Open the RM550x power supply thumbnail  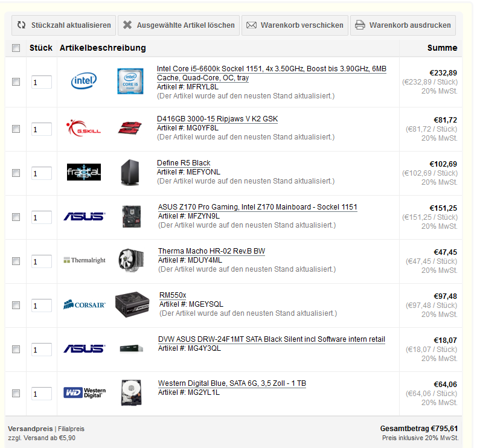coord(132,304)
